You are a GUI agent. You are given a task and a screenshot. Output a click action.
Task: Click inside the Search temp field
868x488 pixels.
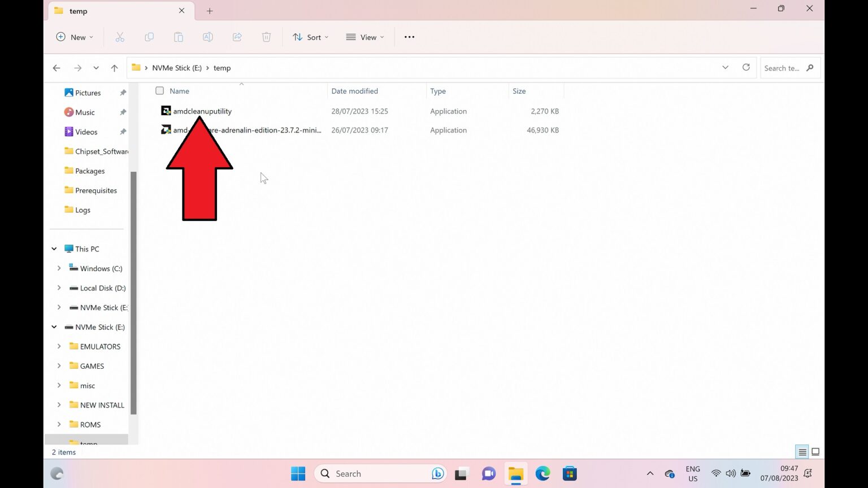(785, 68)
